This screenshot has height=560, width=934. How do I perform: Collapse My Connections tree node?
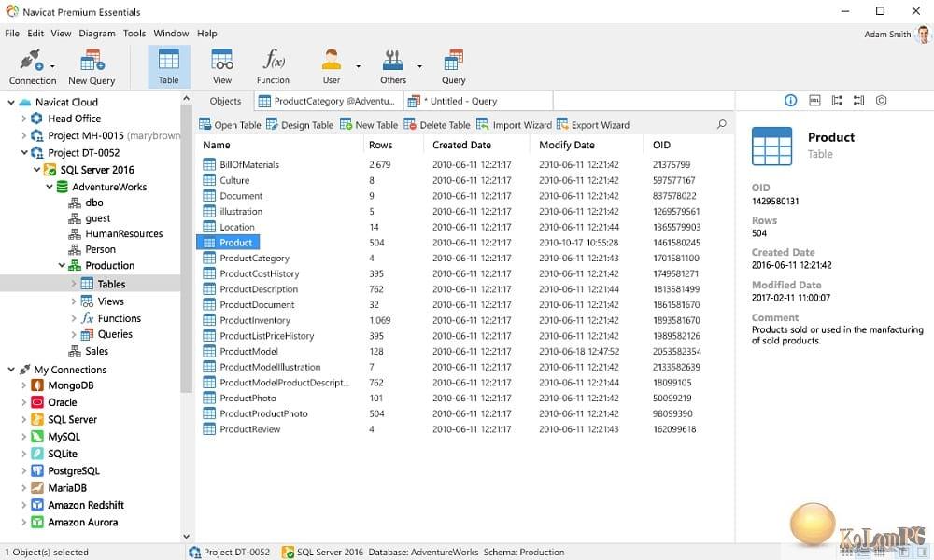click(10, 370)
